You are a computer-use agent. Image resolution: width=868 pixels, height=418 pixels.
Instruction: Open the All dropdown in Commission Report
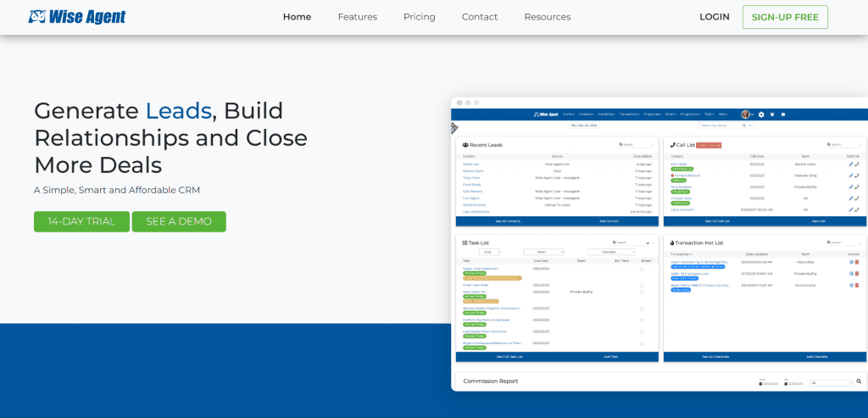(x=832, y=382)
